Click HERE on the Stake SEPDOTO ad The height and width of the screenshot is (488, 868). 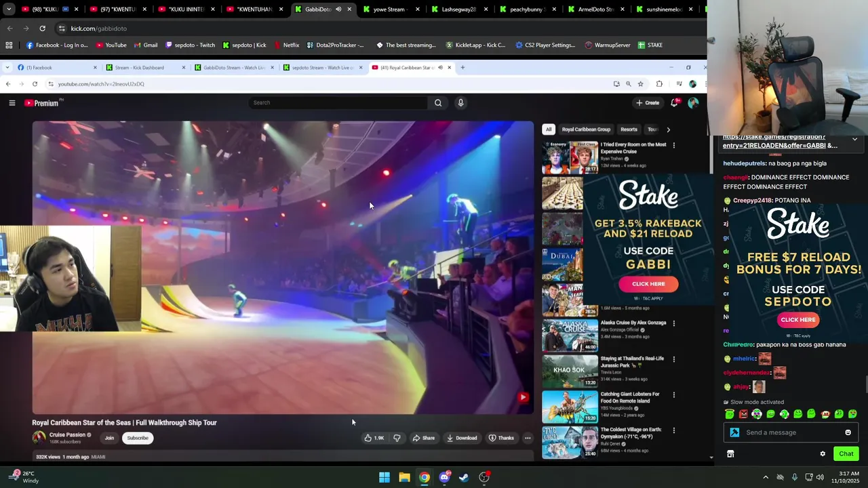[798, 320]
